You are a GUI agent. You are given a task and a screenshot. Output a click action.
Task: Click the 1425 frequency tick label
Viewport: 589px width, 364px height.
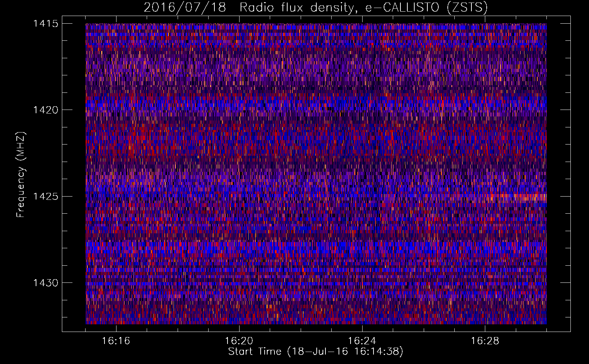coord(46,197)
